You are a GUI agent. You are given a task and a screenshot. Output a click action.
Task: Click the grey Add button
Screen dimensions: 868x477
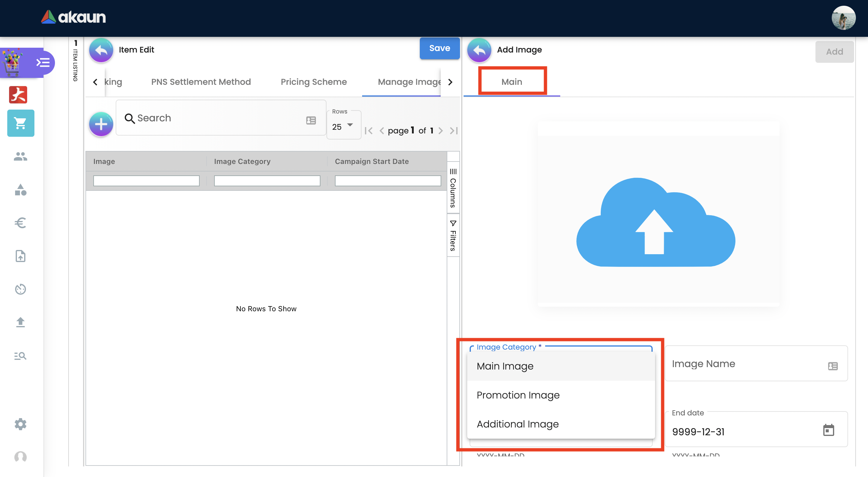[834, 52]
